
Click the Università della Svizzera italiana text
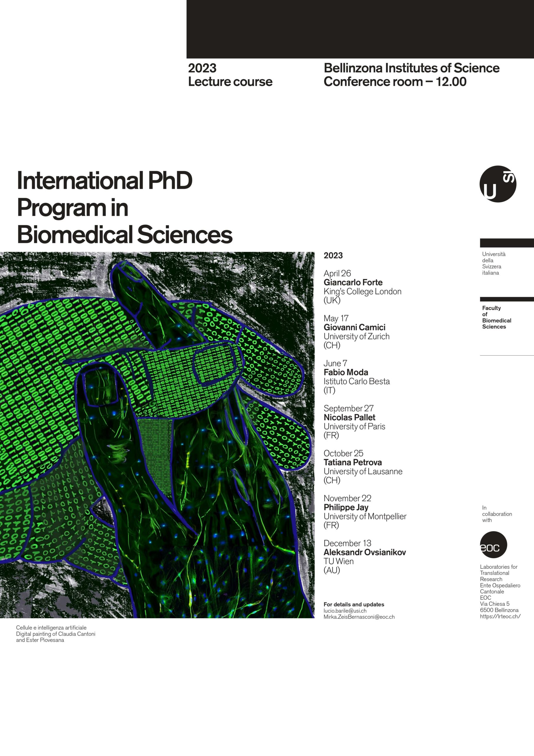pyautogui.click(x=494, y=263)
